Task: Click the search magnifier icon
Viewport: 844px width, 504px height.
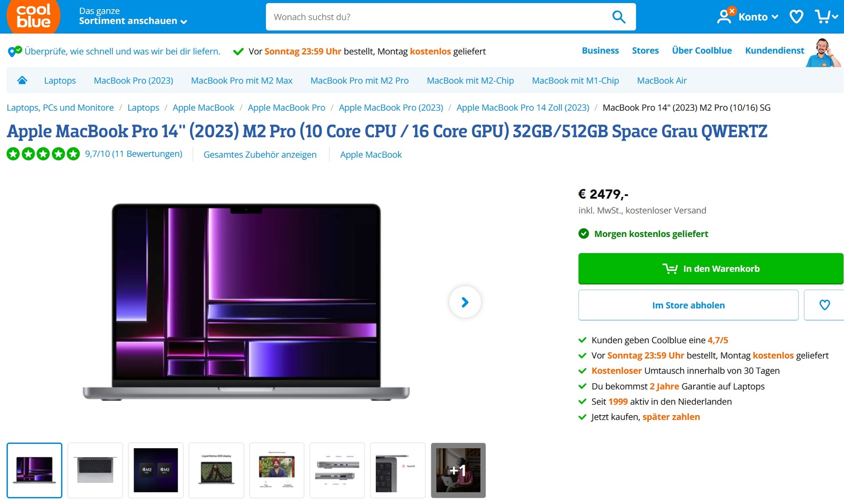Action: click(618, 17)
